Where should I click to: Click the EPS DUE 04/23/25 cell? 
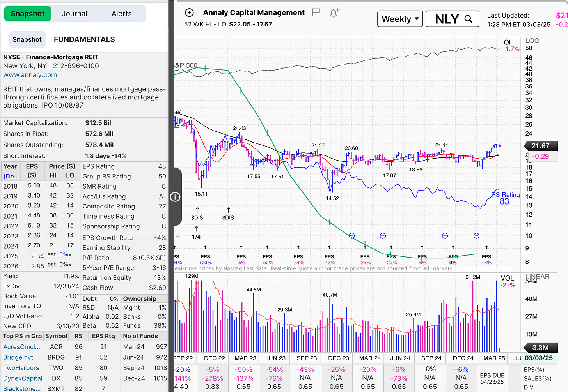492,378
